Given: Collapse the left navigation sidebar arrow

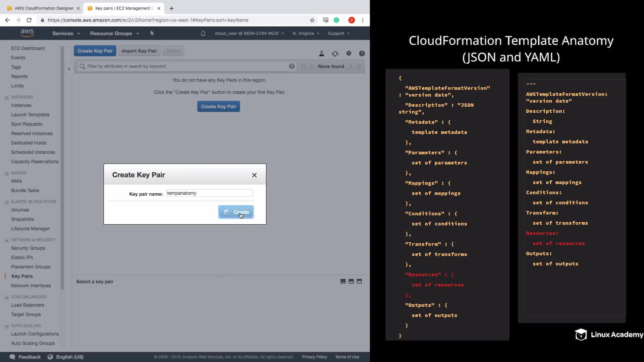Looking at the screenshot, I should tap(69, 69).
